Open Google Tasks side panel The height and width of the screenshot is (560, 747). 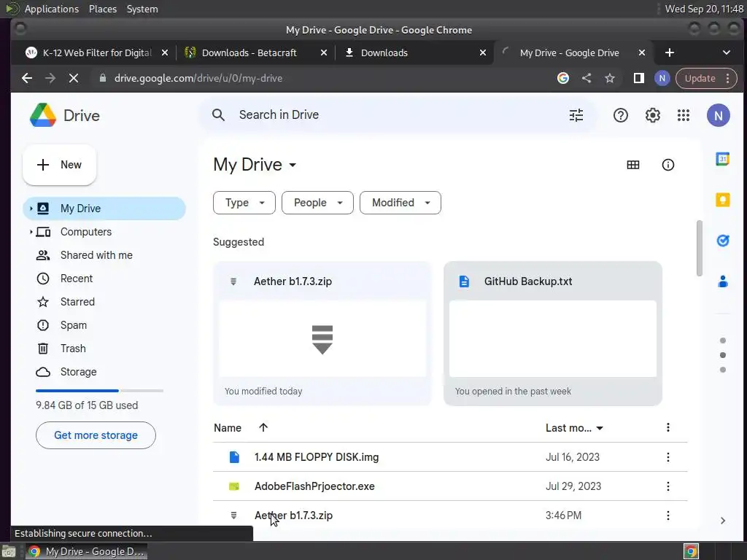[723, 241]
